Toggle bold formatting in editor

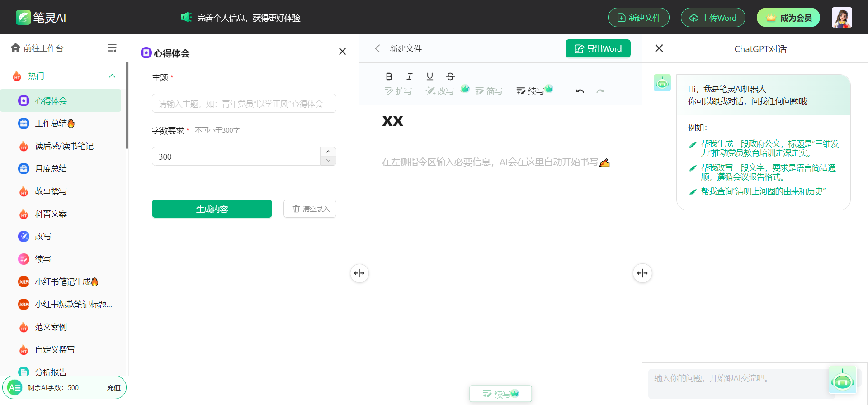click(x=389, y=76)
